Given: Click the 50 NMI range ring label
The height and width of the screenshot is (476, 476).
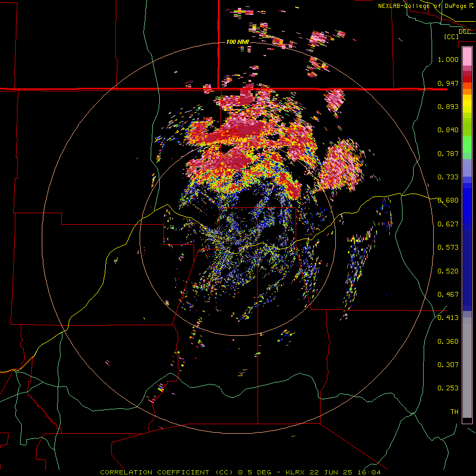Looking at the screenshot, I should (x=237, y=140).
